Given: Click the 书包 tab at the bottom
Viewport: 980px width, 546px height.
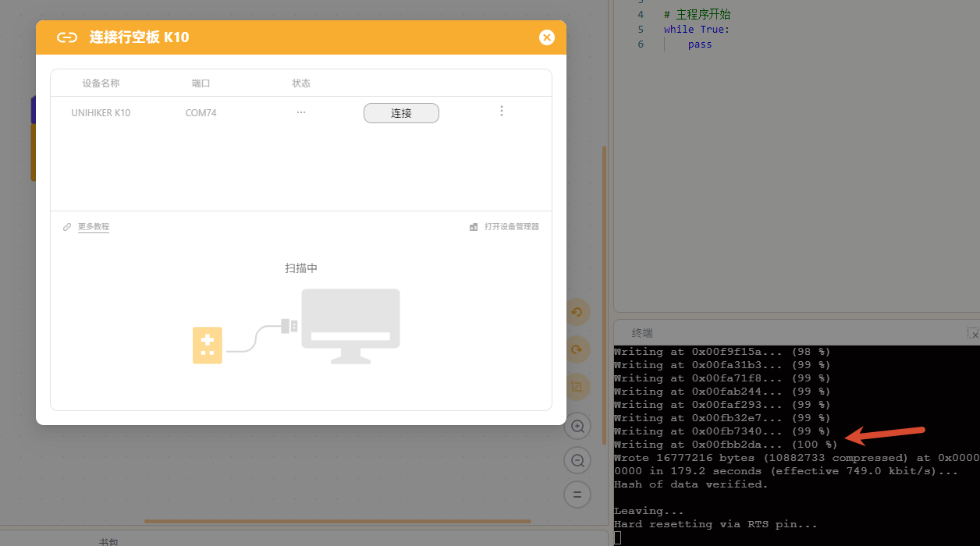Looking at the screenshot, I should [x=108, y=542].
